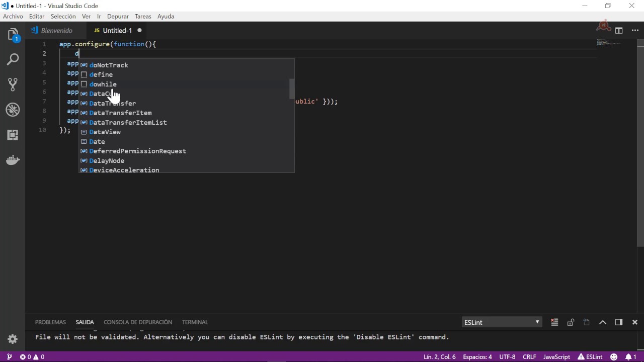Click the split editor icon
The image size is (644, 362).
tap(619, 30)
